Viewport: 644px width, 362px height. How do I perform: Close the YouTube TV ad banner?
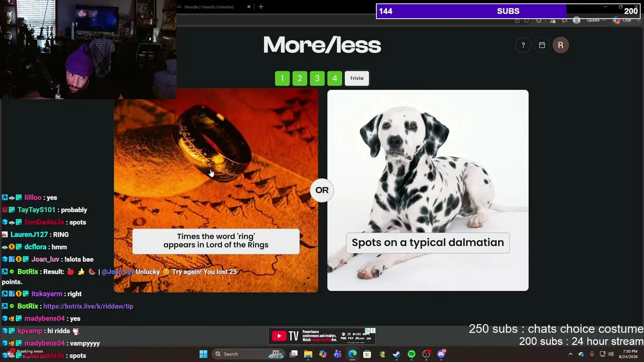pyautogui.click(x=373, y=331)
